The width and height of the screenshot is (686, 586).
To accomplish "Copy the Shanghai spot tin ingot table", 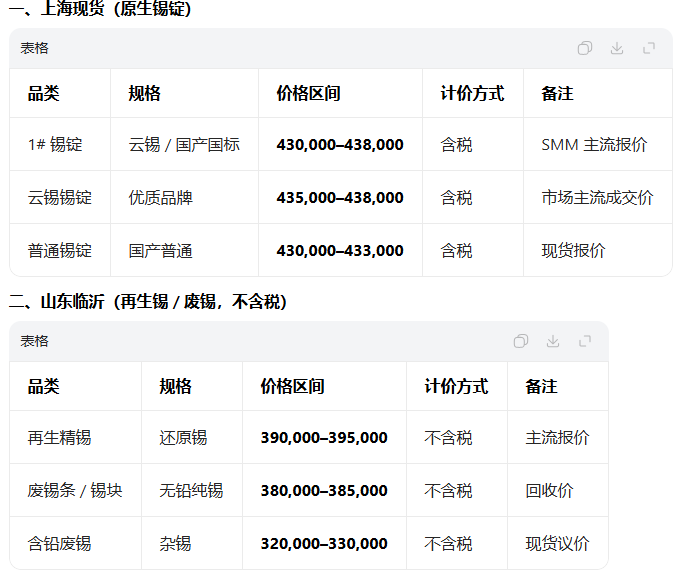I will pyautogui.click(x=585, y=48).
